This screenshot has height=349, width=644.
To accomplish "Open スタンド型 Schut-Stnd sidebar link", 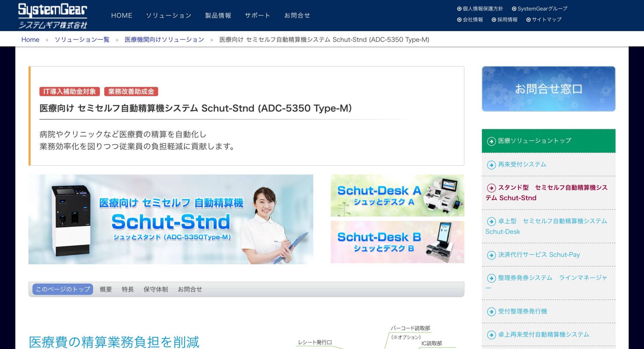I will (548, 193).
